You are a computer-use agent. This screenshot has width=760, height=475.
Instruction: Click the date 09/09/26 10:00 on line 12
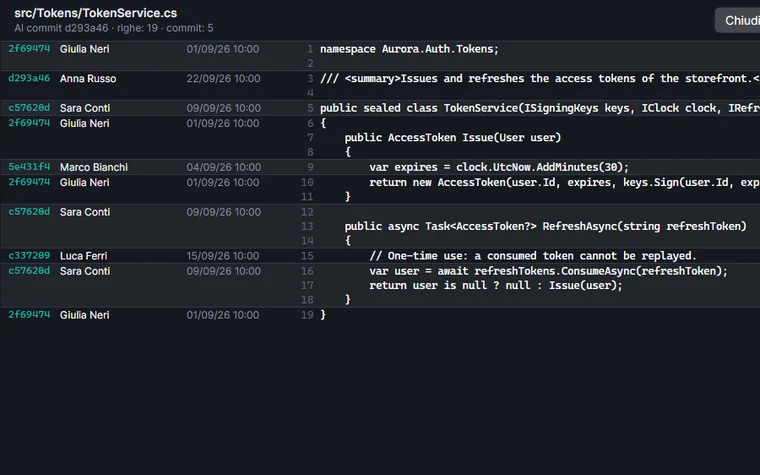tap(223, 212)
